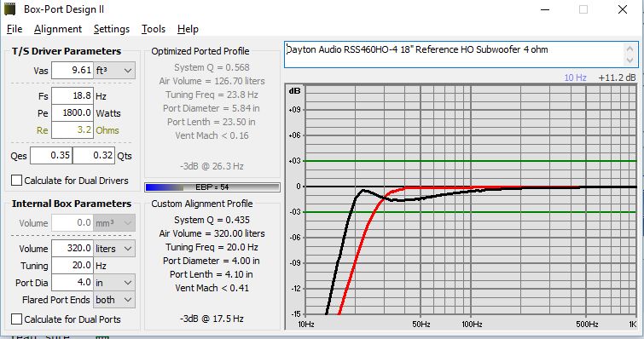Click the 500Hz axis label on graph

click(x=587, y=325)
